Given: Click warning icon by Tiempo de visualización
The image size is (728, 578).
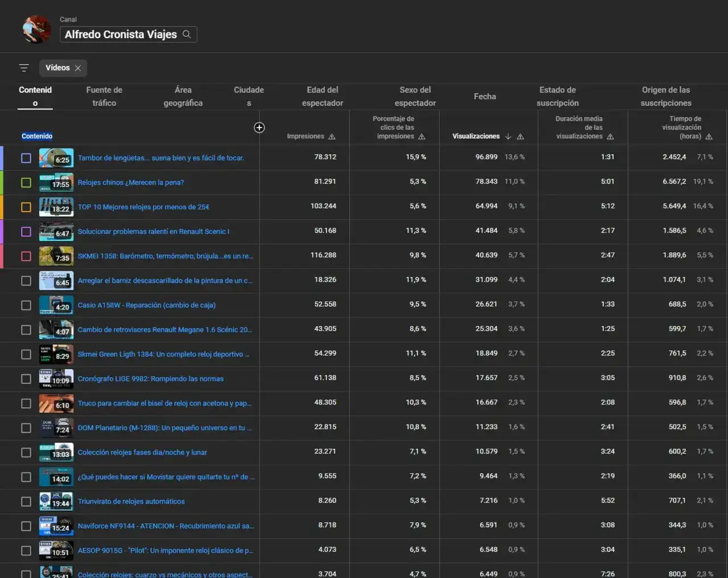Looking at the screenshot, I should 709,137.
